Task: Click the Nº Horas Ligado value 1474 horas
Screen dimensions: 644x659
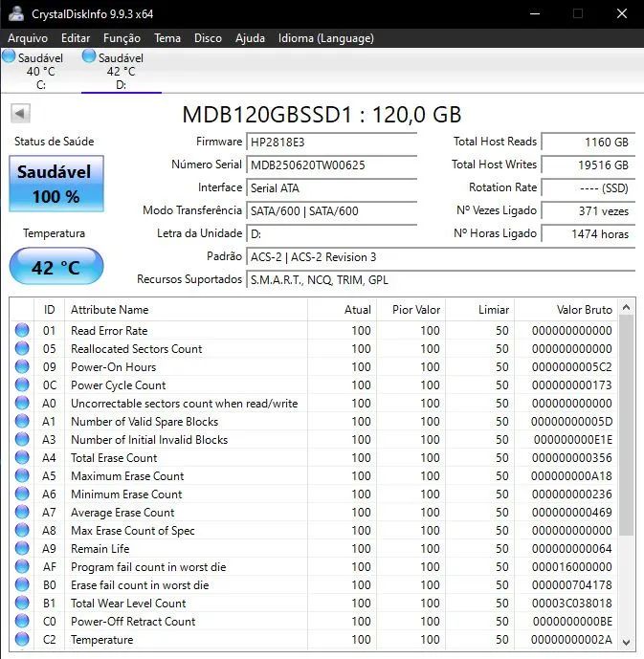Action: [x=588, y=233]
